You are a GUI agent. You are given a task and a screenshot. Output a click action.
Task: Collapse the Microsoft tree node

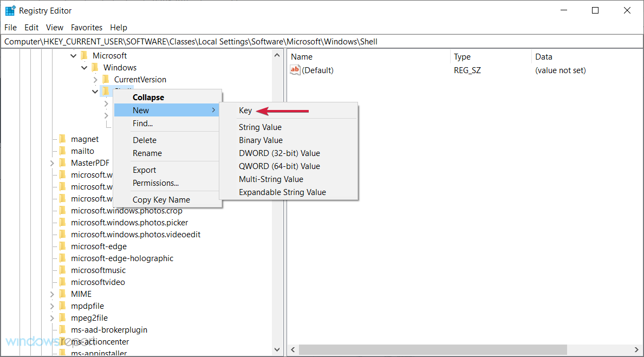point(74,55)
